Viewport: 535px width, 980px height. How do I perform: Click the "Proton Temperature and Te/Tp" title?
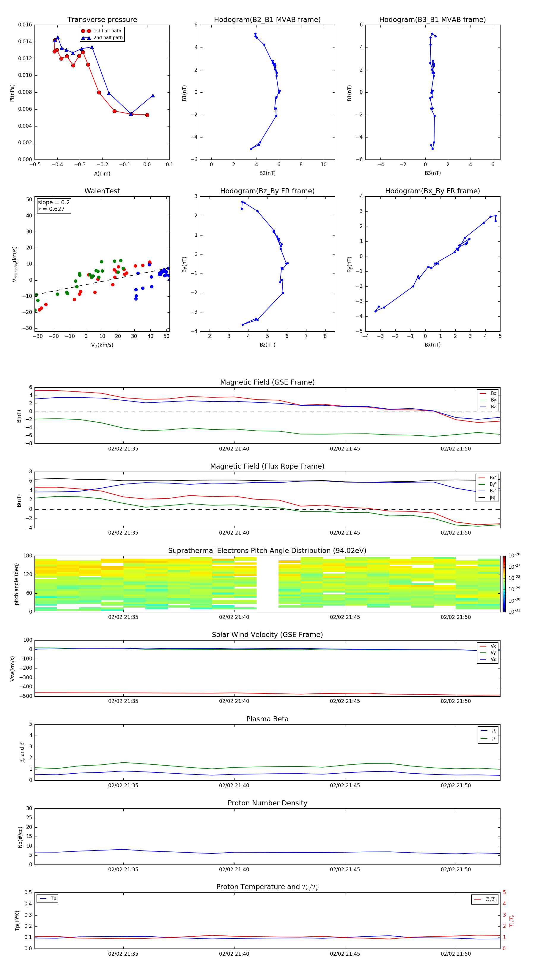point(267,887)
